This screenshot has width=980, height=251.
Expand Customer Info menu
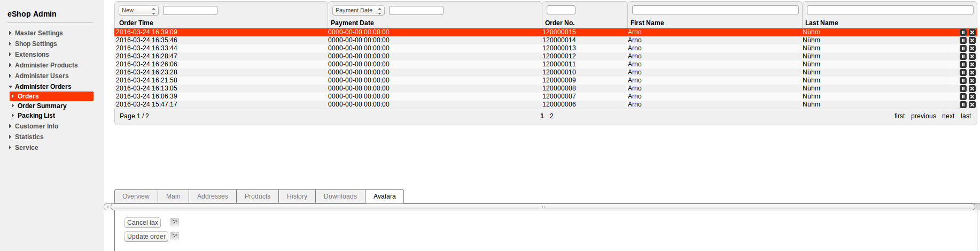(36, 126)
